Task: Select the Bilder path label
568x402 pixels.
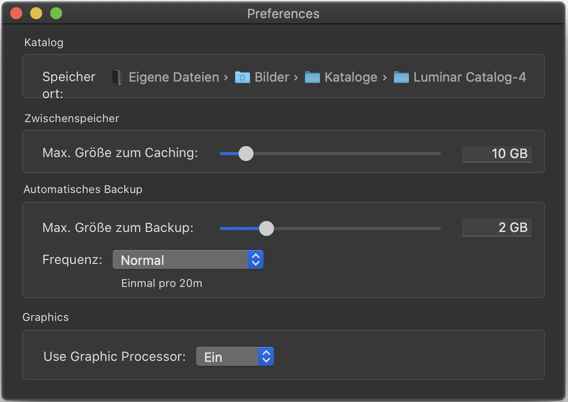Action: click(272, 77)
